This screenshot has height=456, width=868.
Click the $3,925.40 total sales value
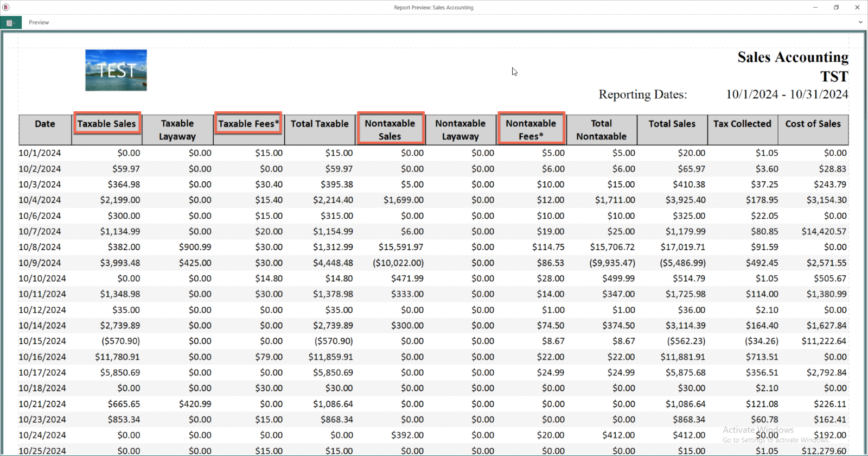coord(686,200)
